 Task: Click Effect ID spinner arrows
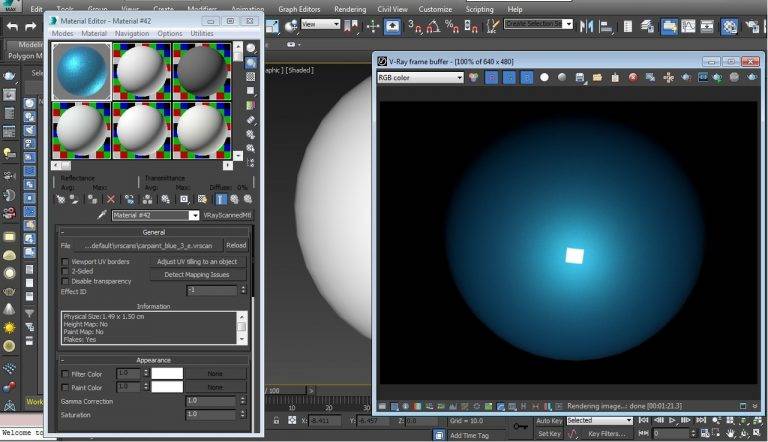tap(243, 291)
